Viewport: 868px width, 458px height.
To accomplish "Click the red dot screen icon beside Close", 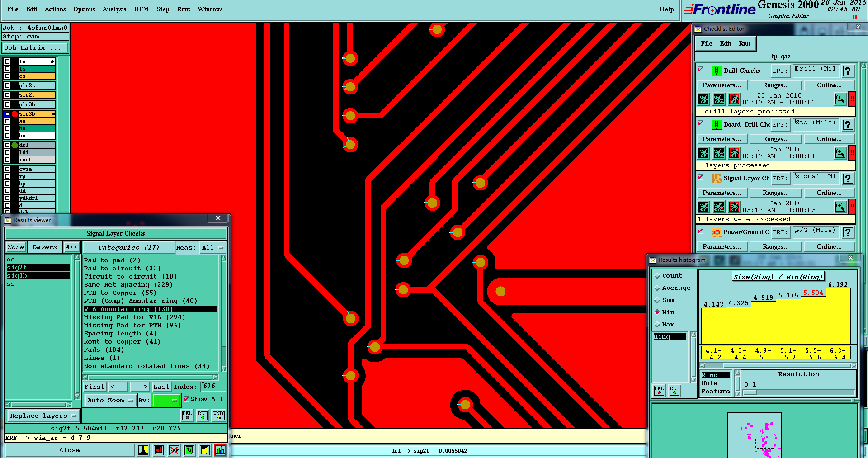I will tap(158, 450).
